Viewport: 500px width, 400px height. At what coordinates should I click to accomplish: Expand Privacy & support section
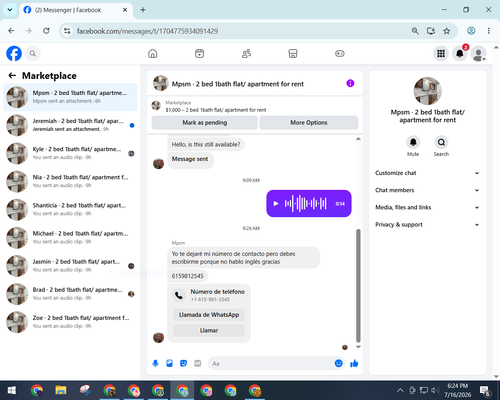click(x=428, y=225)
